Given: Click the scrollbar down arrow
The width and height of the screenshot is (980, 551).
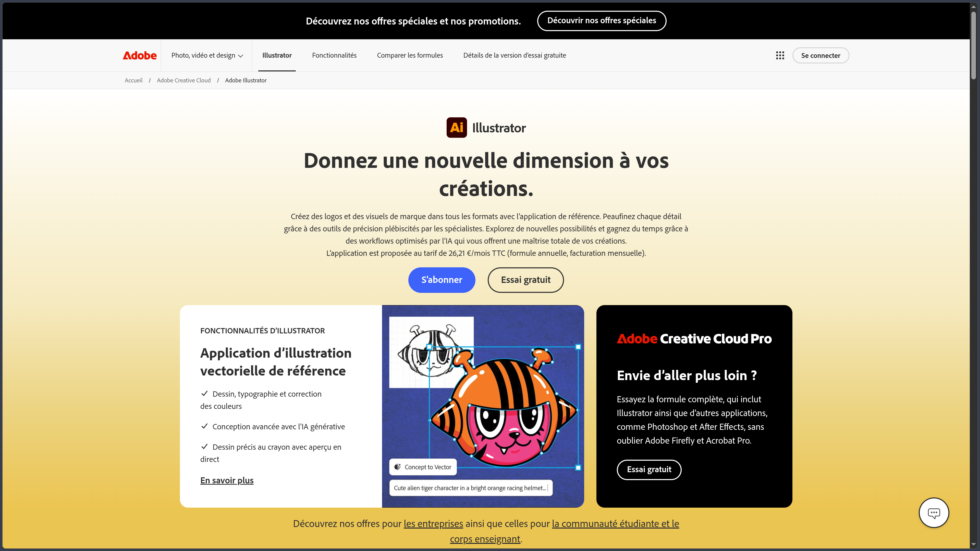Looking at the screenshot, I should [x=973, y=545].
